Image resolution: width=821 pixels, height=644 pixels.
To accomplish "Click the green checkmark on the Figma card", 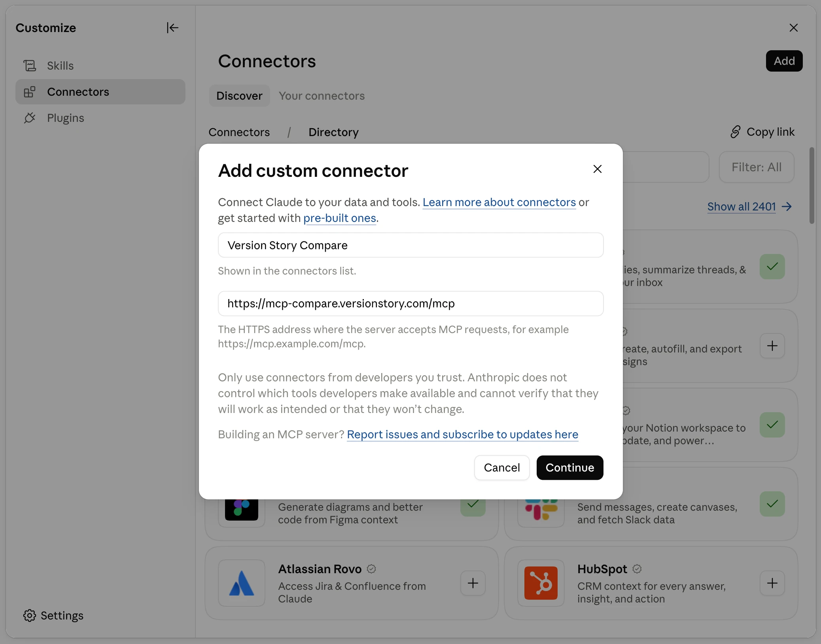I will click(x=473, y=508).
